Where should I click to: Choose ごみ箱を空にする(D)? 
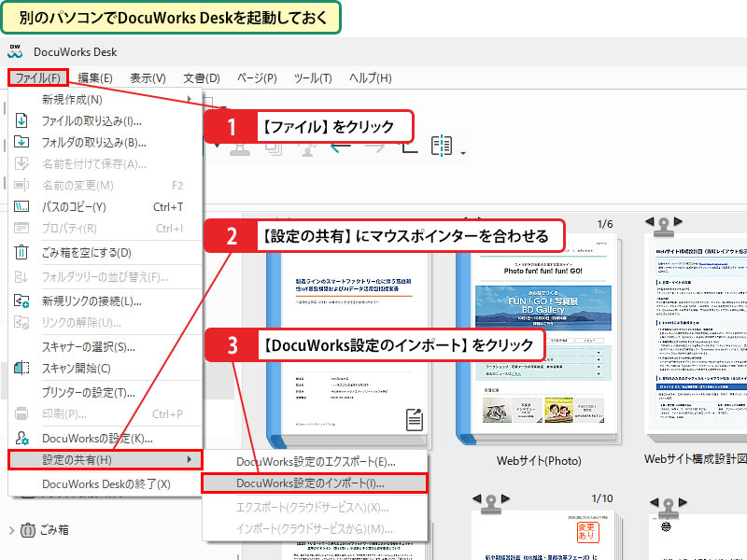coord(106,252)
